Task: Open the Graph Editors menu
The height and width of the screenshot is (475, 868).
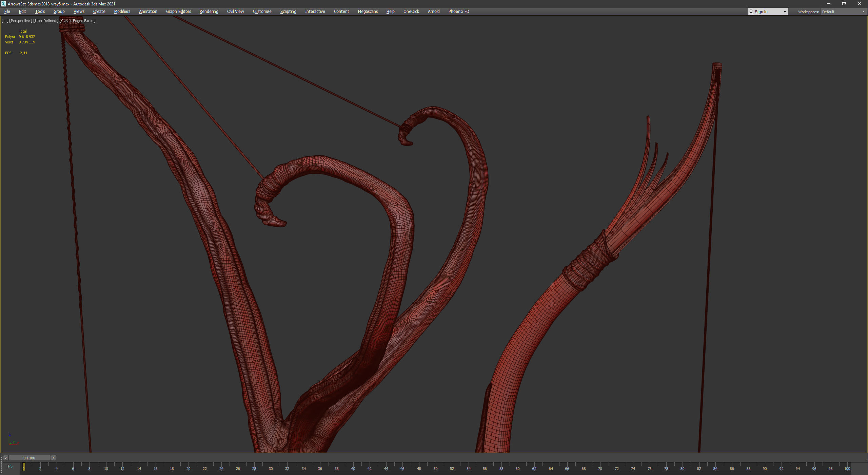Action: click(x=178, y=12)
